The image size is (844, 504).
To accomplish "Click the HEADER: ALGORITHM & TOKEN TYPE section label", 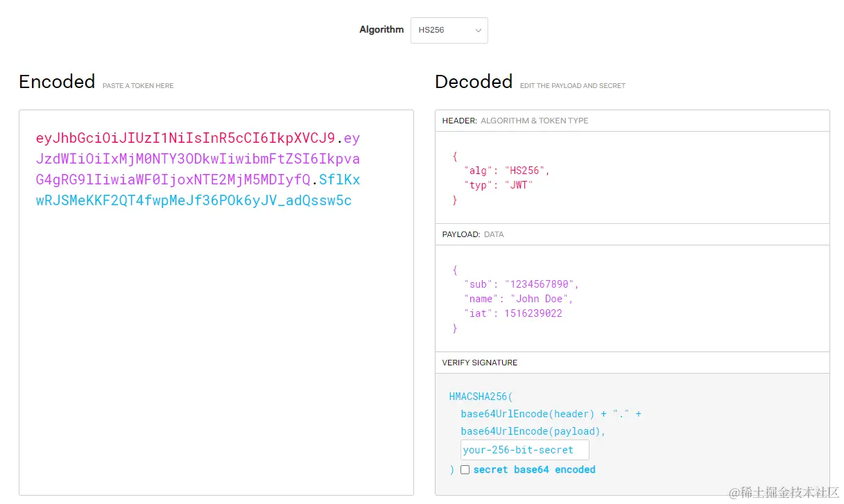I will coord(515,121).
